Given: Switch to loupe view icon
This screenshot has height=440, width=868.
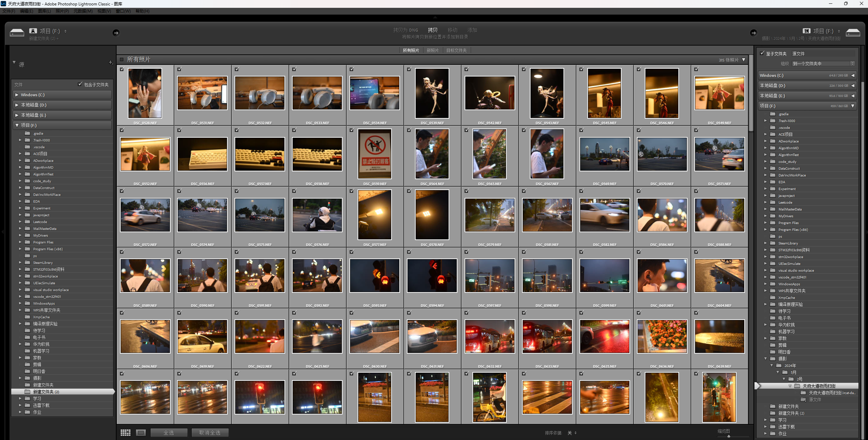Looking at the screenshot, I should pyautogui.click(x=141, y=433).
